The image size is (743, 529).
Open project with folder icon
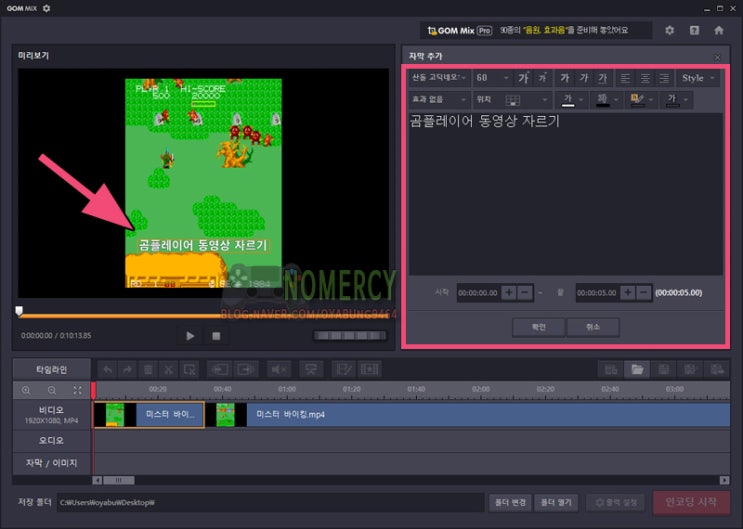(637, 370)
